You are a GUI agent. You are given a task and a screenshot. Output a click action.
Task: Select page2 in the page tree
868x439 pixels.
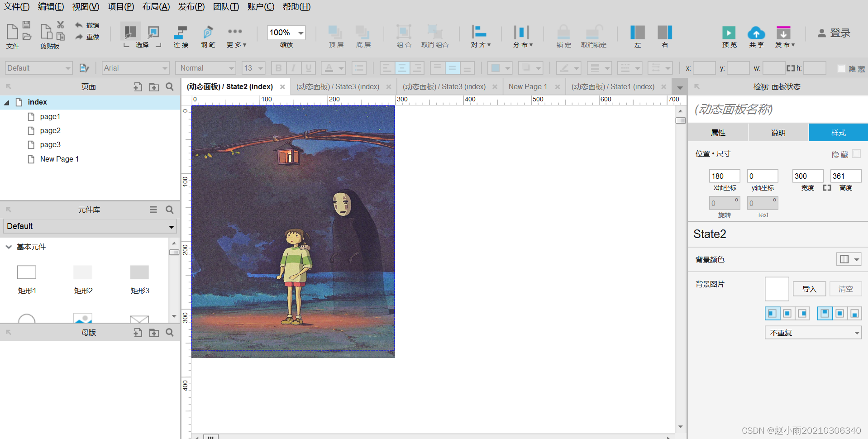pos(50,131)
